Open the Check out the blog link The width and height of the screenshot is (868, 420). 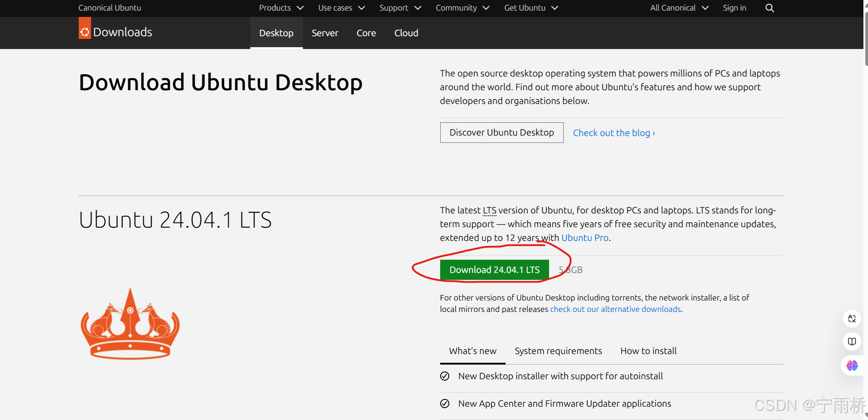pos(614,133)
